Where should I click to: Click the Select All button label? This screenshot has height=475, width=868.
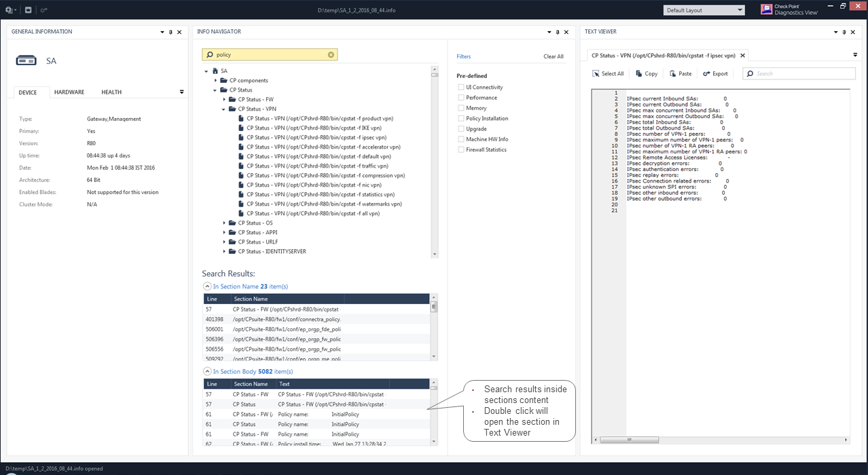tap(613, 74)
